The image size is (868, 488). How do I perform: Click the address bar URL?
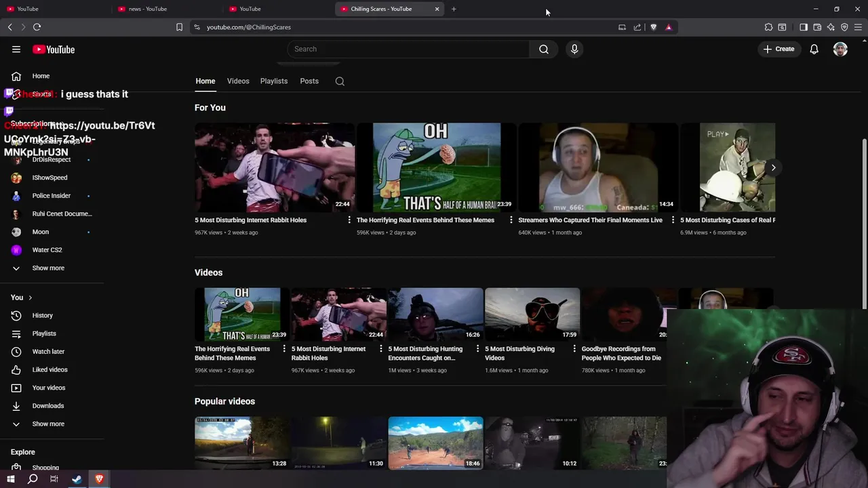click(x=249, y=27)
